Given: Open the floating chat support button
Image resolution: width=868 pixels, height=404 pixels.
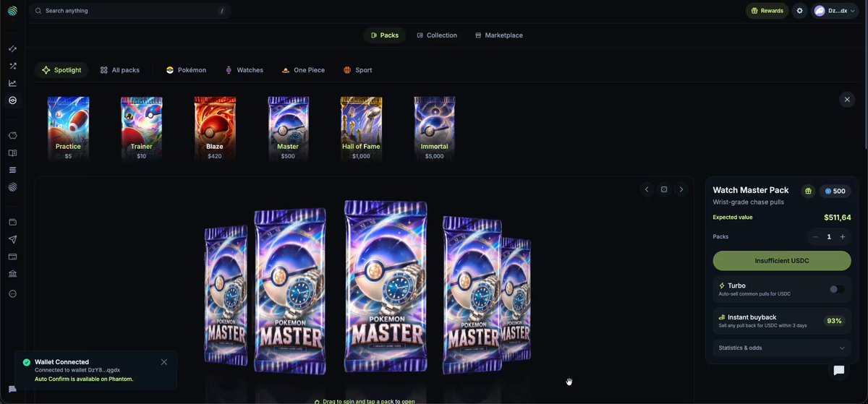Looking at the screenshot, I should (x=839, y=370).
